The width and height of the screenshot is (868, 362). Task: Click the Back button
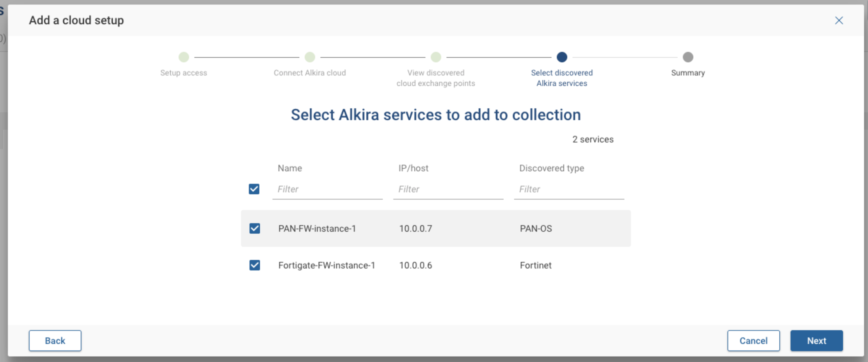(x=54, y=340)
